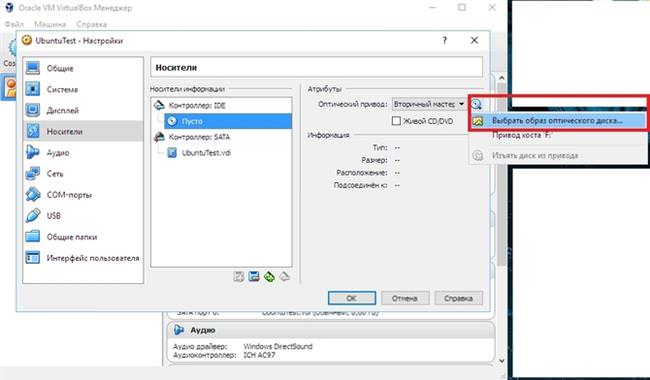Click the Интерфейс пользователя icon
The height and width of the screenshot is (380, 650).
pyautogui.click(x=33, y=258)
